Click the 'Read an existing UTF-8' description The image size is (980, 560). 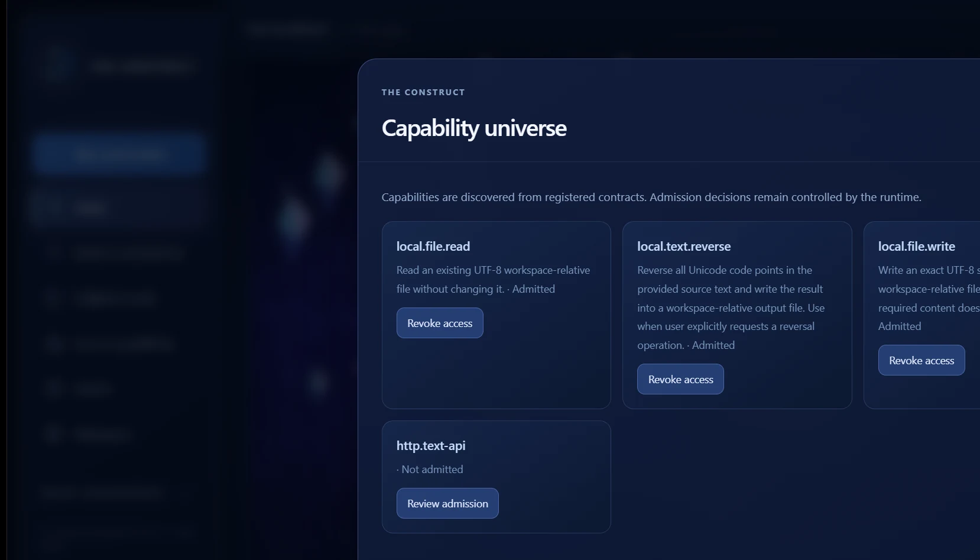pos(494,279)
